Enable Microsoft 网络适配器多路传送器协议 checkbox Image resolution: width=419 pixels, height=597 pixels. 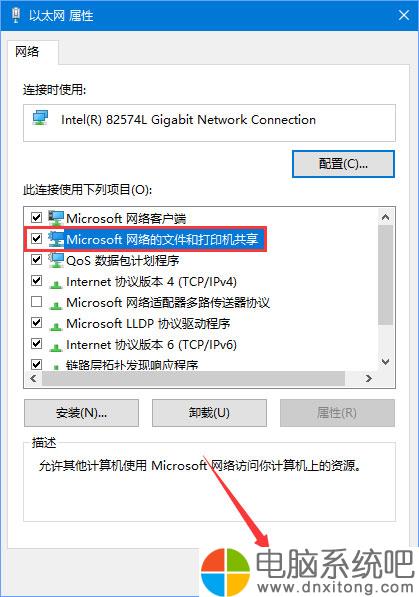(x=37, y=302)
